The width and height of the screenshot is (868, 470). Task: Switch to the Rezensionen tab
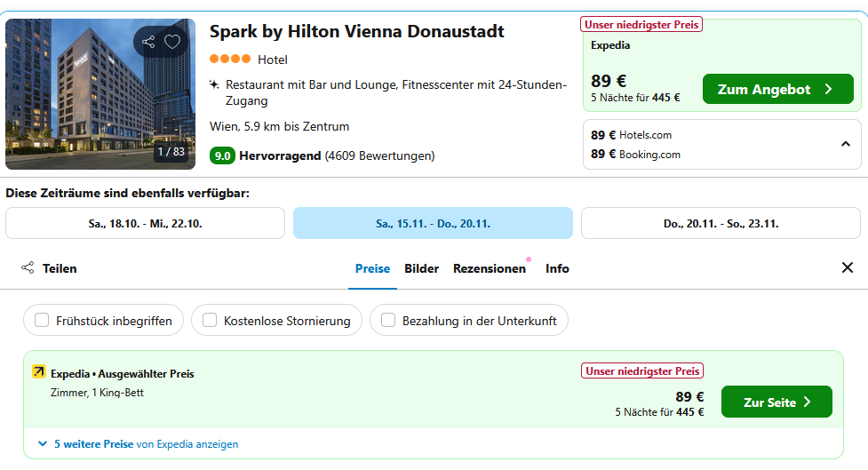pyautogui.click(x=489, y=268)
